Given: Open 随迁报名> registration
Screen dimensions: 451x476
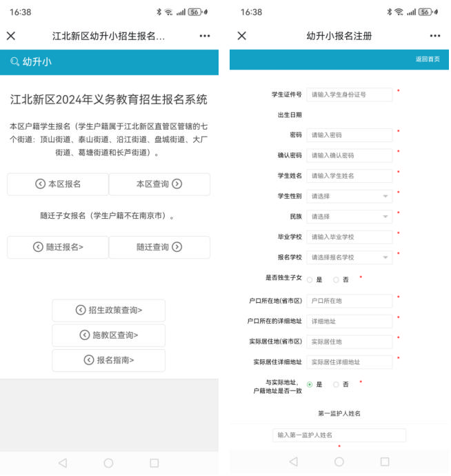Looking at the screenshot, I should [58, 247].
